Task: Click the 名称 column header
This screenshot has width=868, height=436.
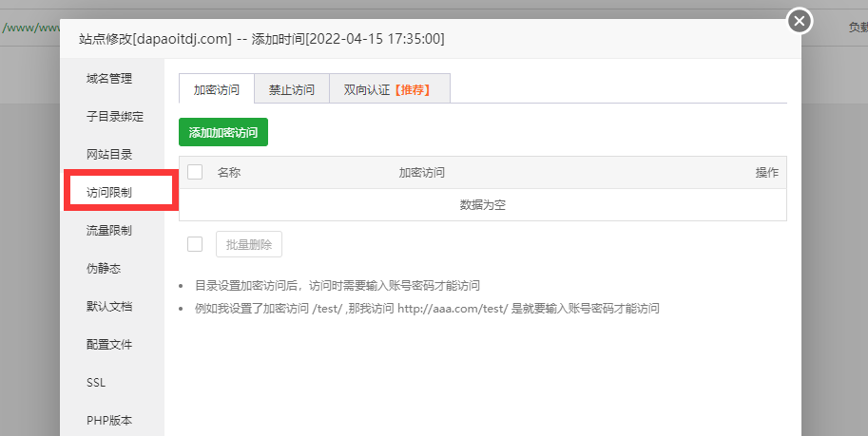Action: pyautogui.click(x=229, y=173)
